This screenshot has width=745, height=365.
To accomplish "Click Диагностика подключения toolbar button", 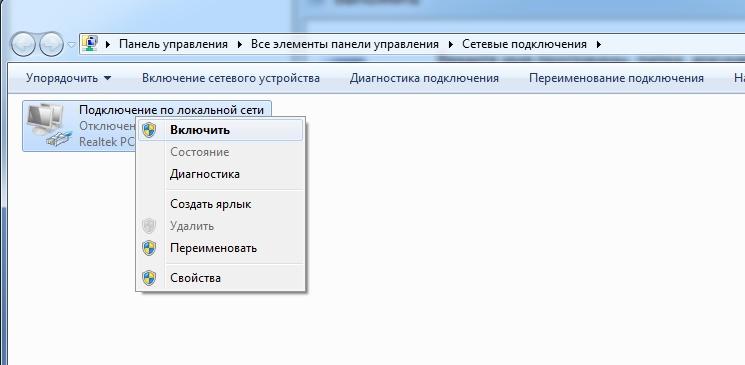I will [424, 78].
